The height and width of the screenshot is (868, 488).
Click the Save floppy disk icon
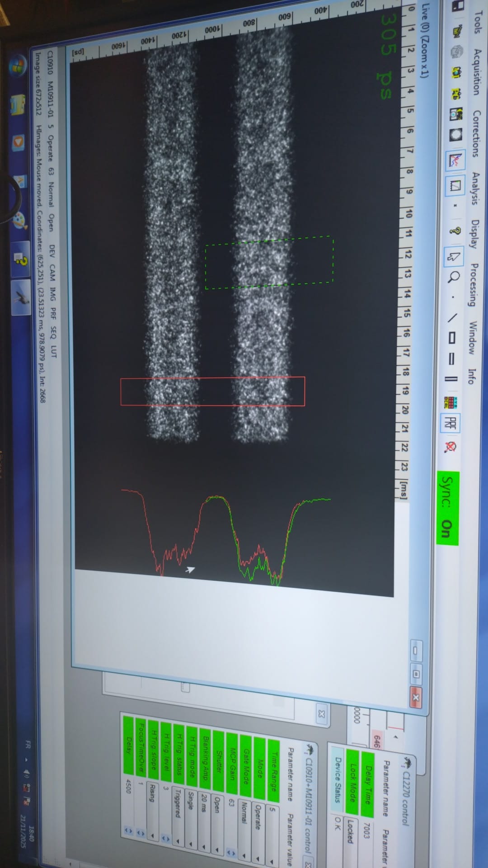457,6
